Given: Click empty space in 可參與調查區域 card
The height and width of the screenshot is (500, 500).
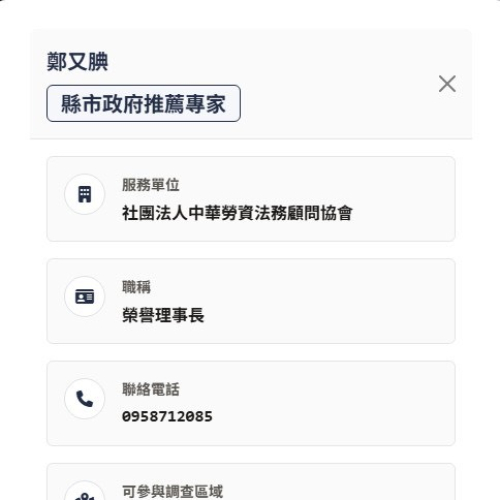Looking at the screenshot, I should point(333,487).
